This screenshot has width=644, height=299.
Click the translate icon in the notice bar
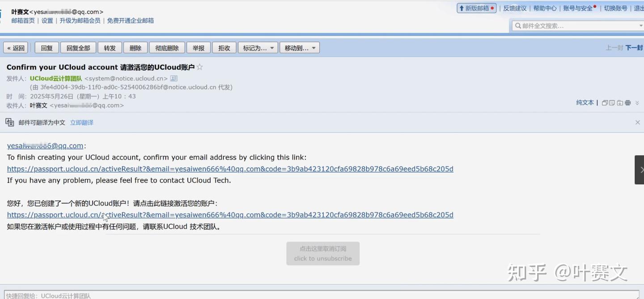(10, 122)
